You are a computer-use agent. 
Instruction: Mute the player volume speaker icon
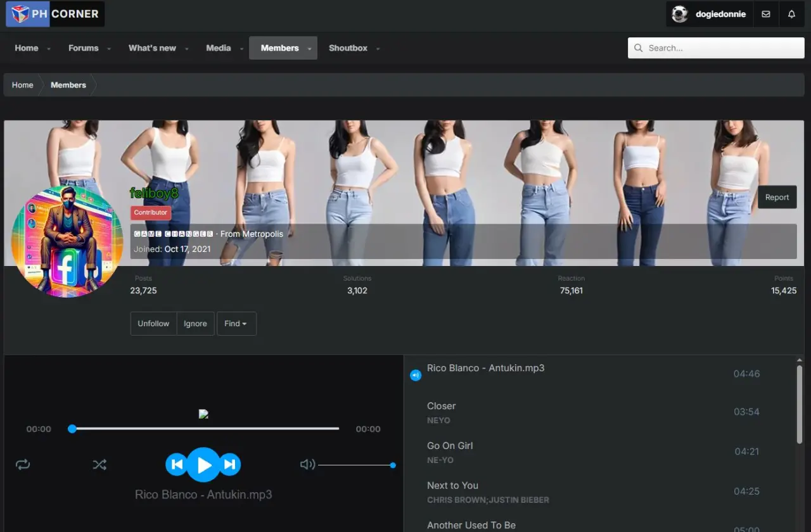click(307, 465)
